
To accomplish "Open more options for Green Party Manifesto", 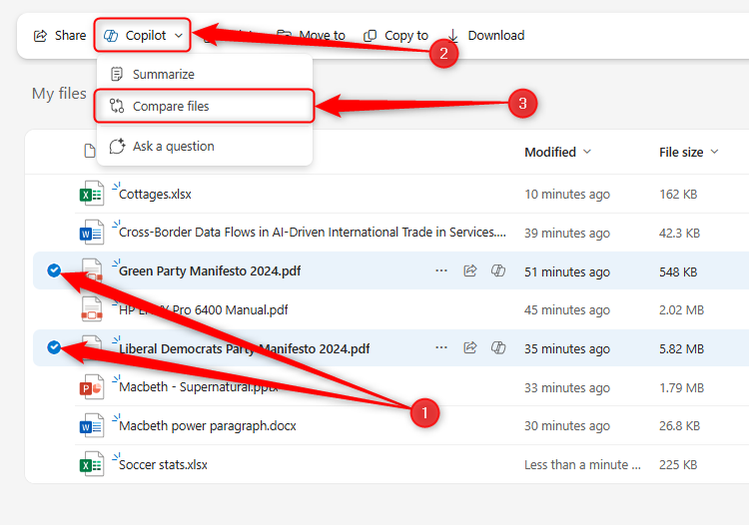I will 441,271.
